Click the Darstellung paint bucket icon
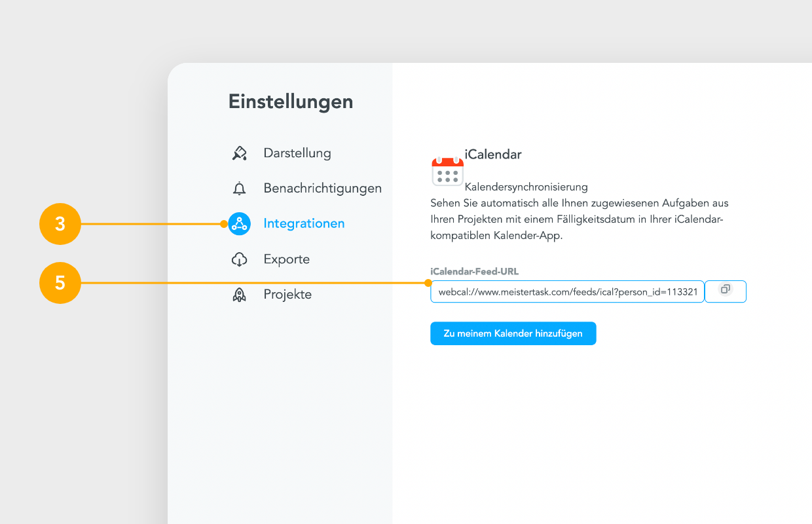Viewport: 812px width, 524px height. (240, 153)
